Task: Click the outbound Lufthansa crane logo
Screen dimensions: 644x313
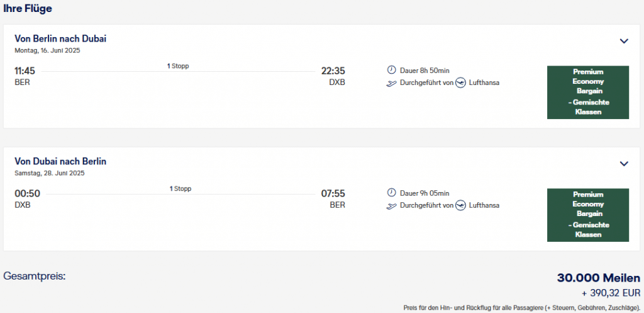Action: coord(460,83)
